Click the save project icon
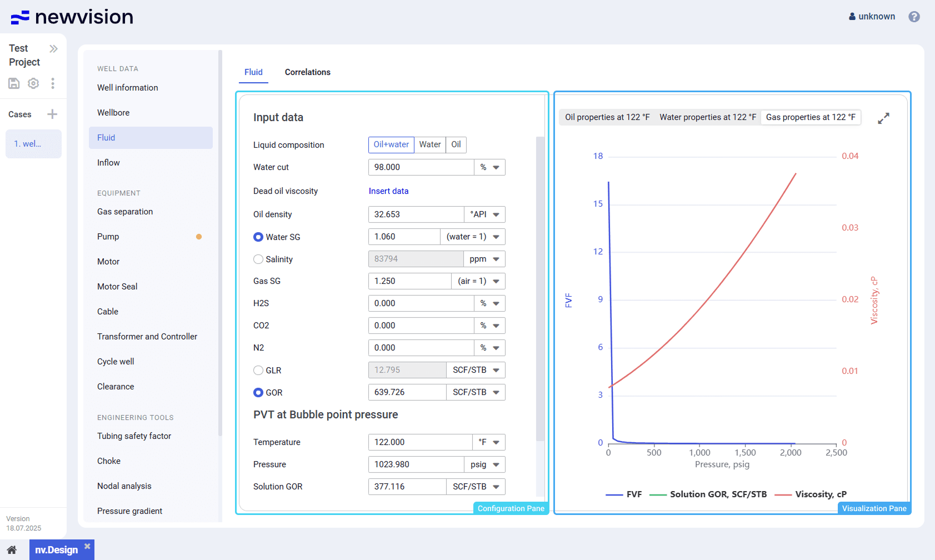 (14, 83)
